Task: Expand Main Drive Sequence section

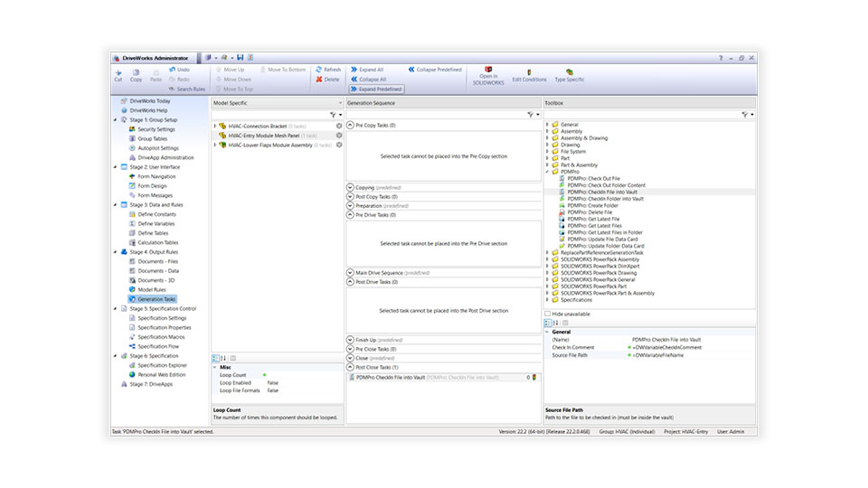Action: coord(351,273)
